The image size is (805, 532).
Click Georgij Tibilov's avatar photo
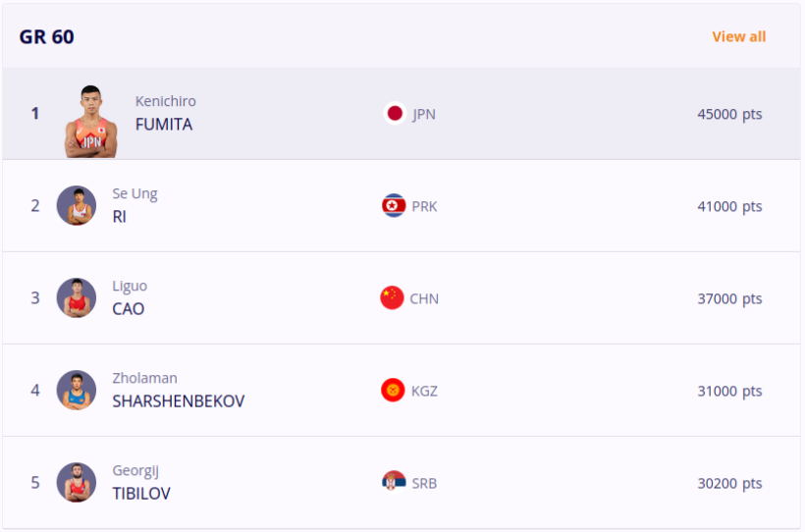(x=77, y=483)
